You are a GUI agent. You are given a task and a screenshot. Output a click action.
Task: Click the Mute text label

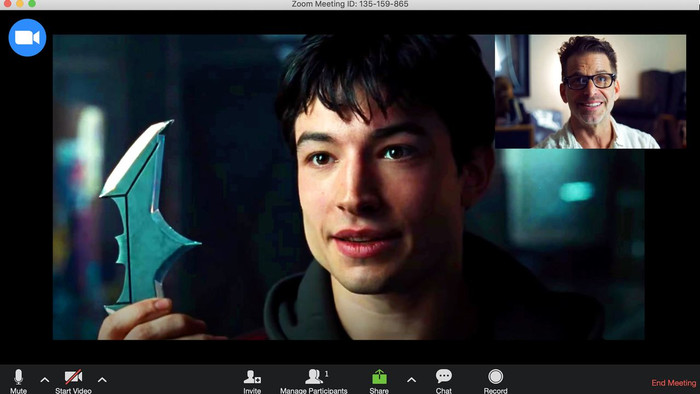(x=18, y=390)
